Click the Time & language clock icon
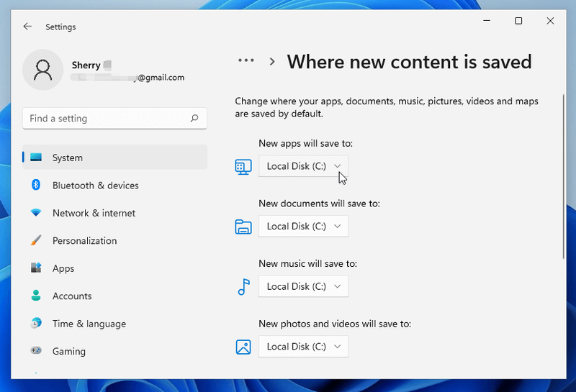The height and width of the screenshot is (392, 576). (x=35, y=324)
